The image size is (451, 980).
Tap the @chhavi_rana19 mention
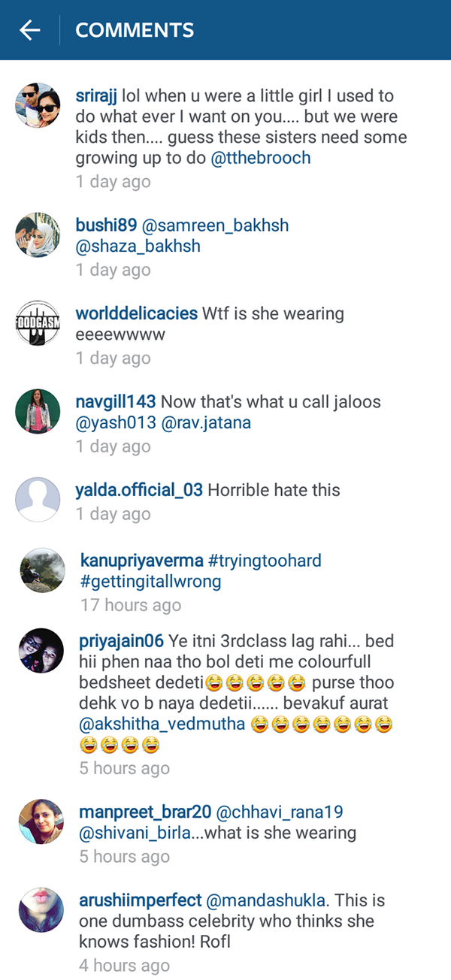tap(280, 812)
